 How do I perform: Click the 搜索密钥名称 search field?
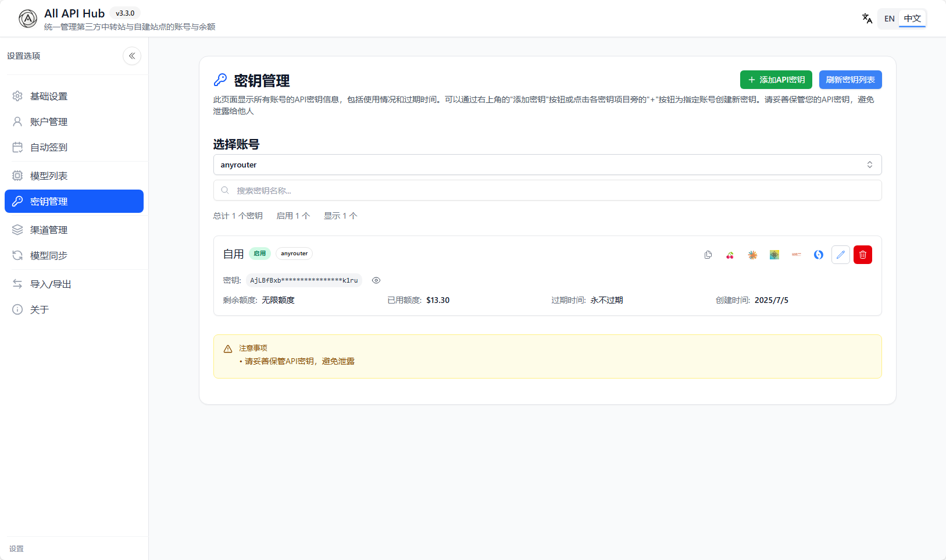click(x=547, y=190)
